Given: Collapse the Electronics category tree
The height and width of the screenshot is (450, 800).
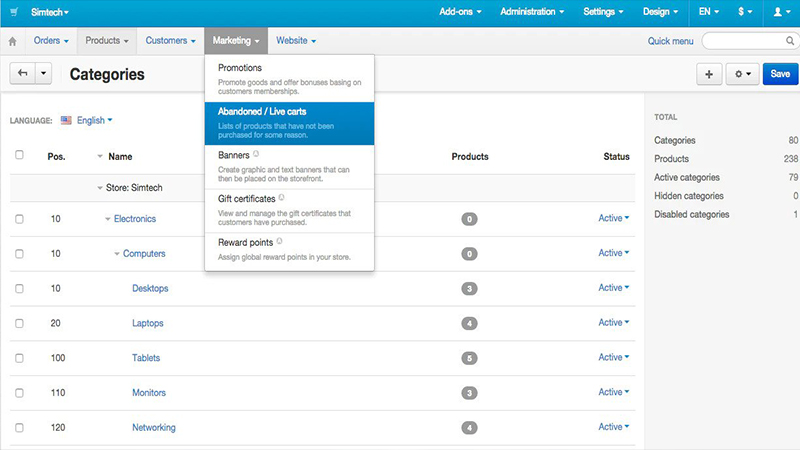Looking at the screenshot, I should point(108,219).
